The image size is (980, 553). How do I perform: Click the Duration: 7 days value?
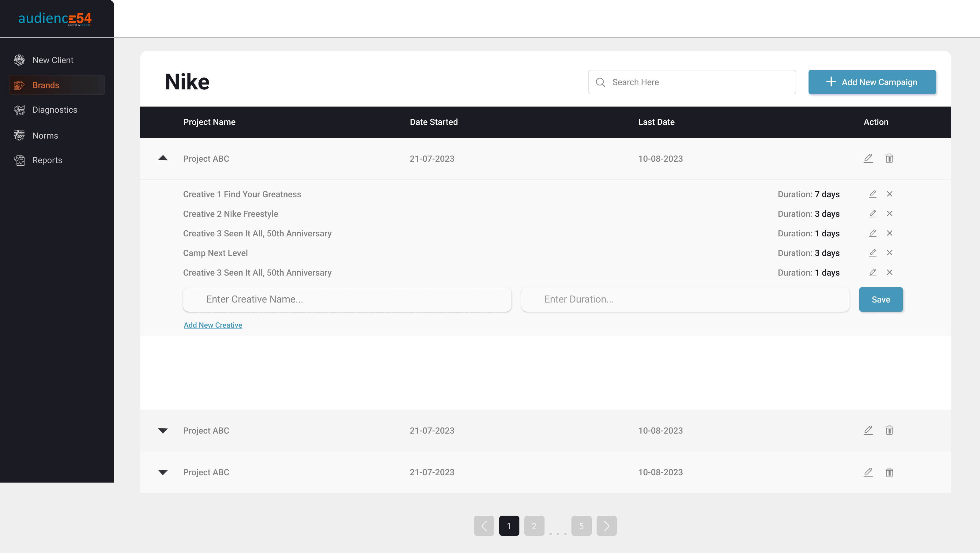[809, 194]
